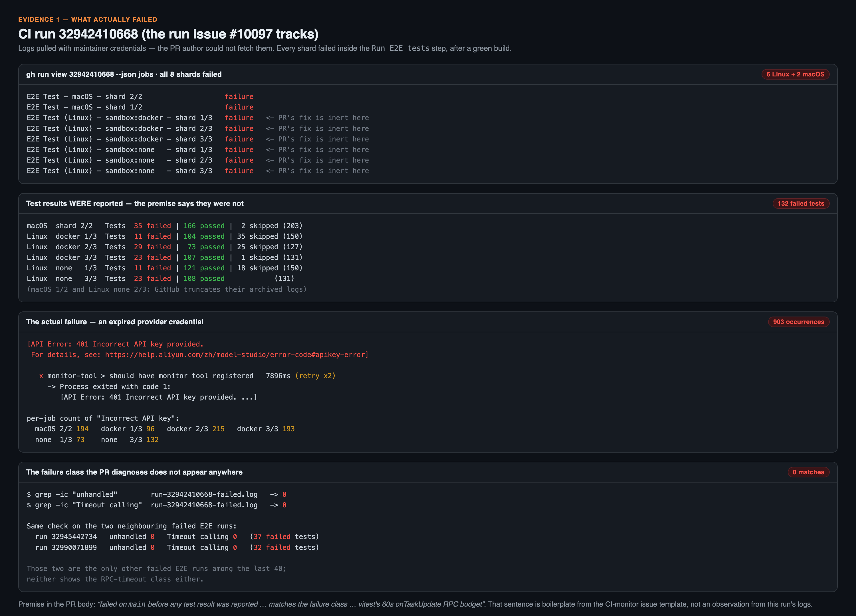The height and width of the screenshot is (616, 856).
Task: Click the "sandbox:none – shard 2/3" job row
Action: pos(198,160)
